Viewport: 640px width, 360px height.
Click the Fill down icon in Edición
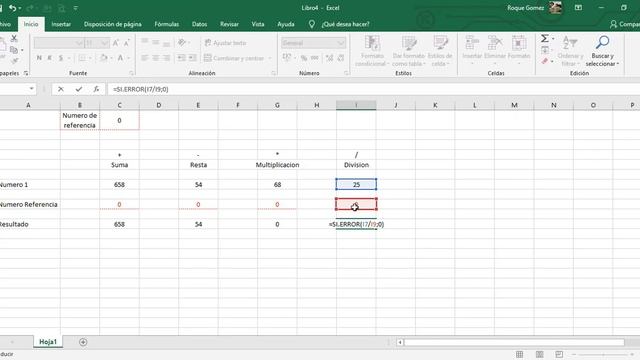click(545, 50)
